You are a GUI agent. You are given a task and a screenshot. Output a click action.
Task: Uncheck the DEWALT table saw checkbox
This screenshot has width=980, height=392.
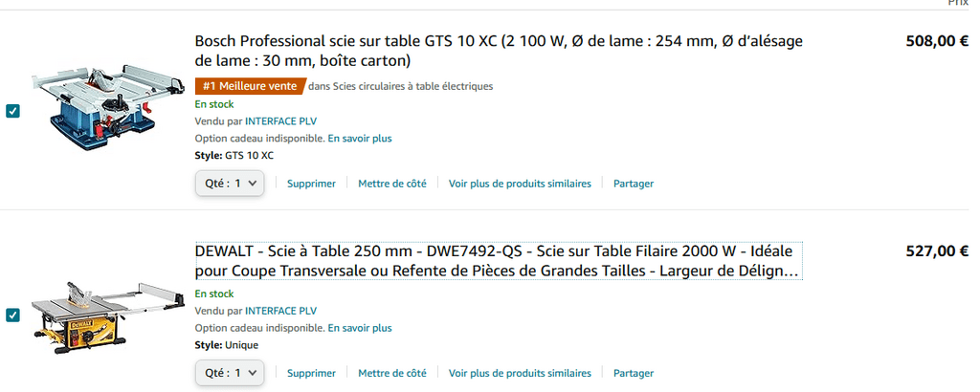[12, 316]
